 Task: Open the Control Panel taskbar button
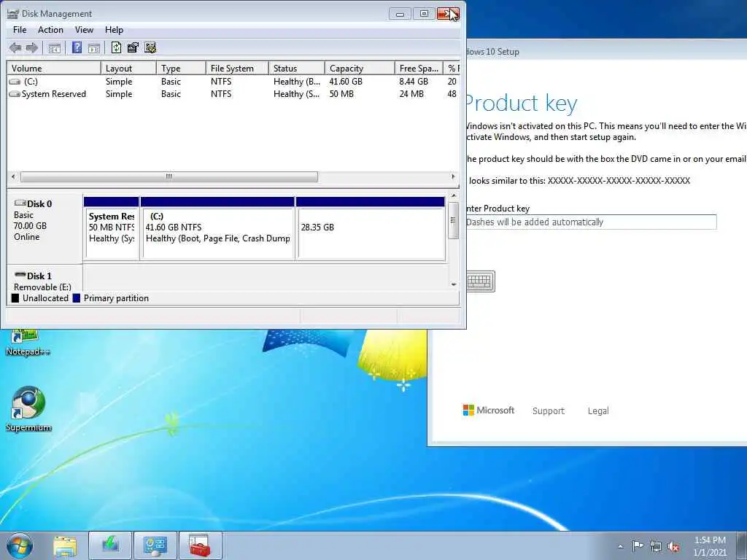click(x=155, y=545)
